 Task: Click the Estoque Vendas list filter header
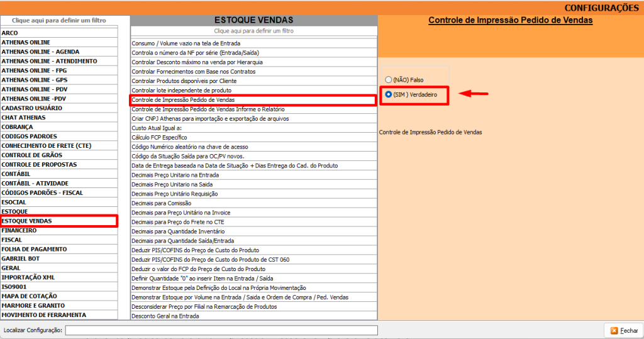point(254,31)
